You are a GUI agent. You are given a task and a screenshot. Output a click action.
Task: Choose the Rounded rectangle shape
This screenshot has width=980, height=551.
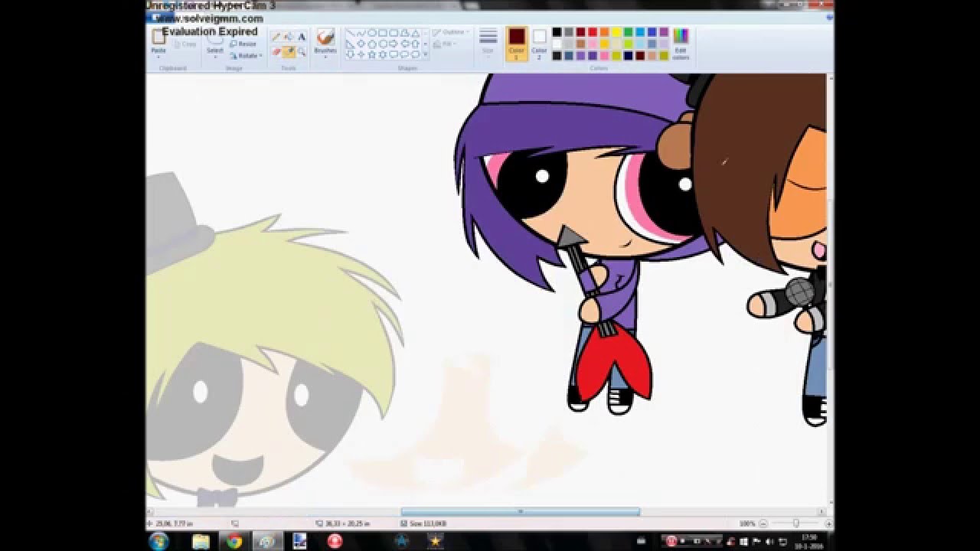click(394, 33)
